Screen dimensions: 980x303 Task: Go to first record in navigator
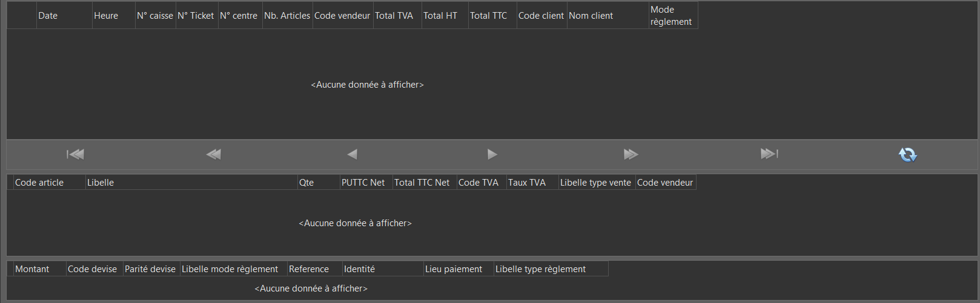point(75,154)
